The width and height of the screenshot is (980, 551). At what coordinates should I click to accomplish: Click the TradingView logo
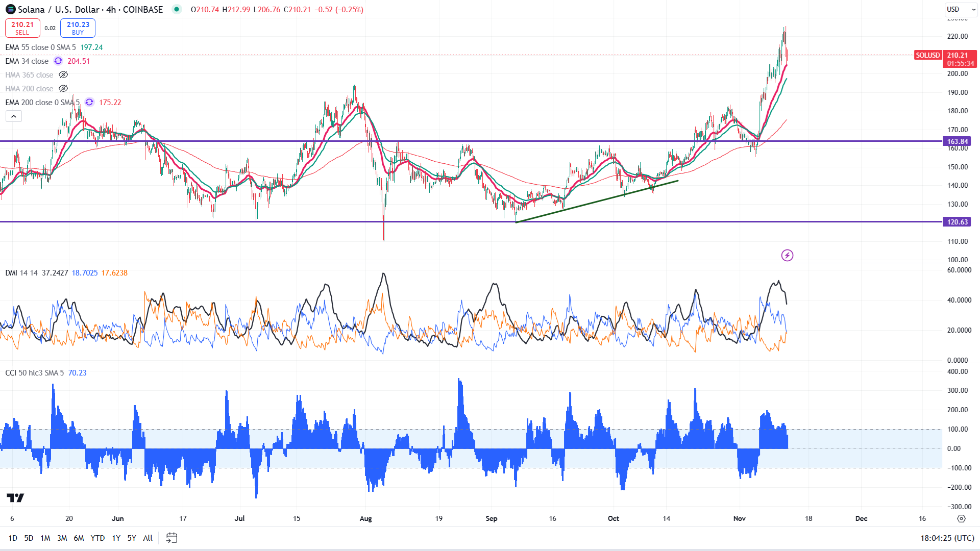tap(15, 497)
